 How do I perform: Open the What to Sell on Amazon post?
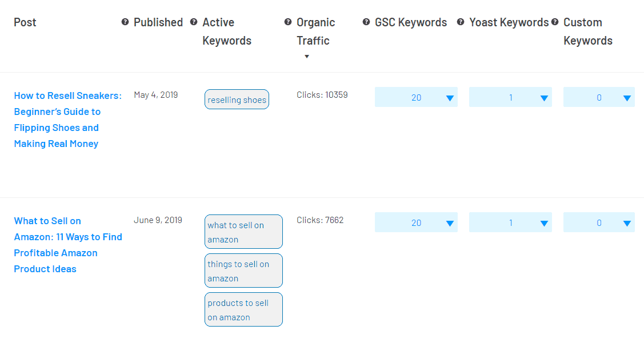click(68, 245)
